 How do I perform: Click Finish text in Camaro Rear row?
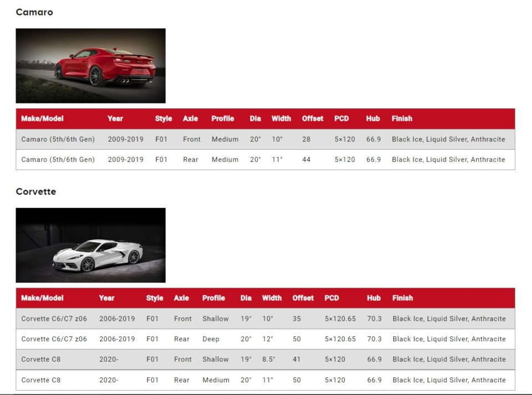(x=448, y=160)
